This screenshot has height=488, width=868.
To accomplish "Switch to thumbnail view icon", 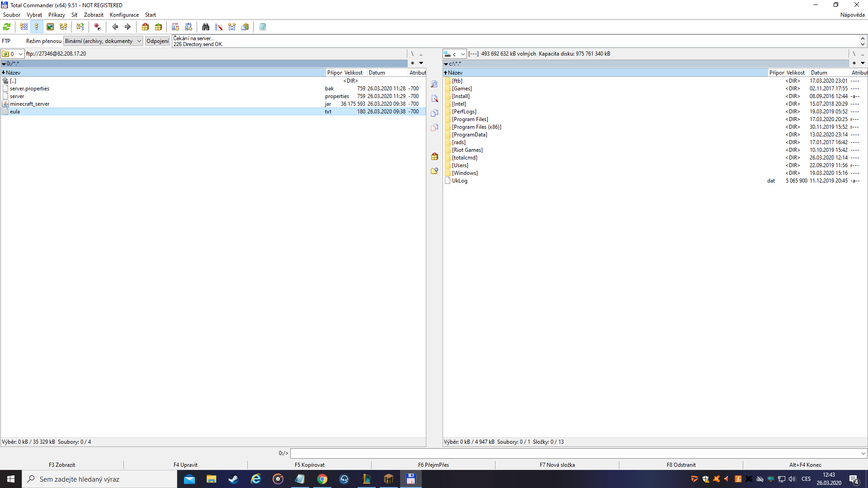I will tap(50, 27).
